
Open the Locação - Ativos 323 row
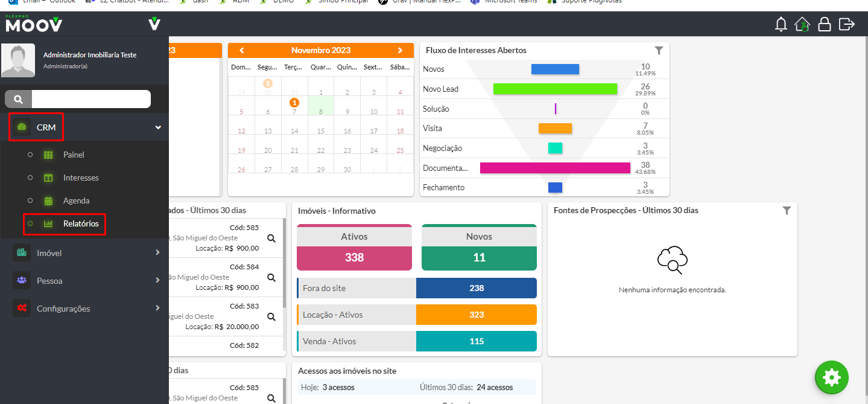point(417,315)
